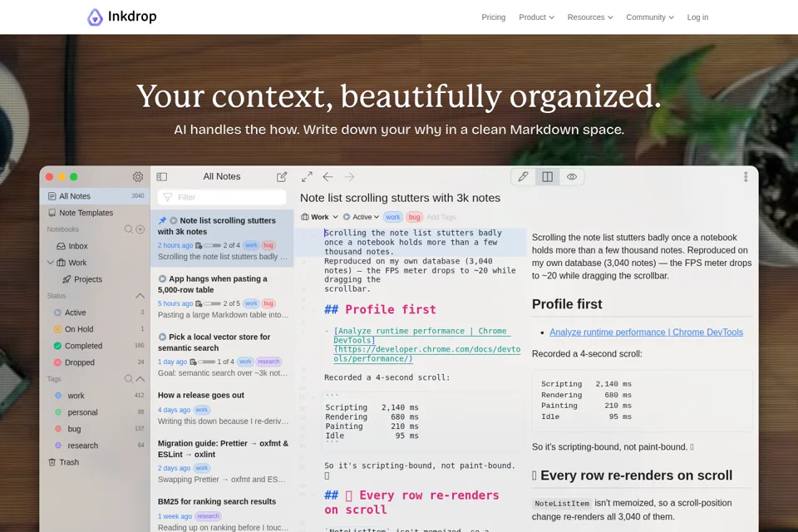The width and height of the screenshot is (798, 532).
Task: Open the Projects notebook
Action: click(x=95, y=279)
